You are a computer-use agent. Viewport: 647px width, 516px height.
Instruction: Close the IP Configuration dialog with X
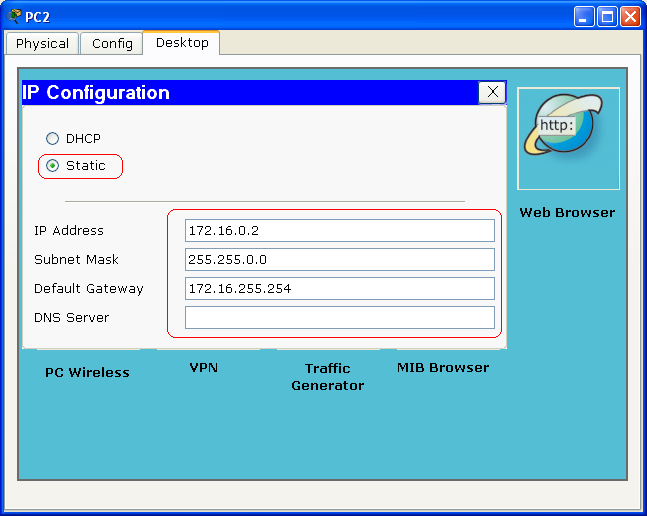492,92
